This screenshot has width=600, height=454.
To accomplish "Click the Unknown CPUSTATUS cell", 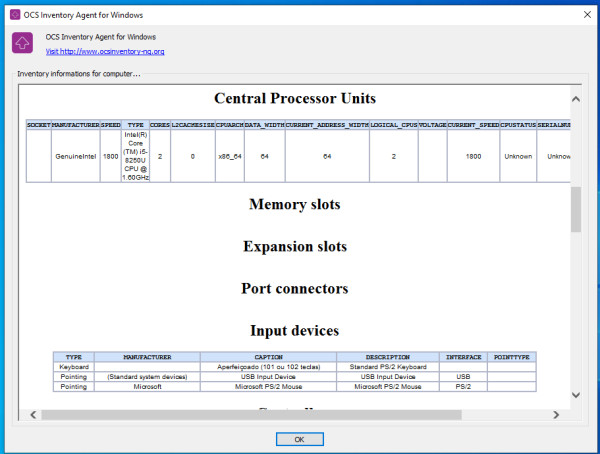I will click(518, 156).
